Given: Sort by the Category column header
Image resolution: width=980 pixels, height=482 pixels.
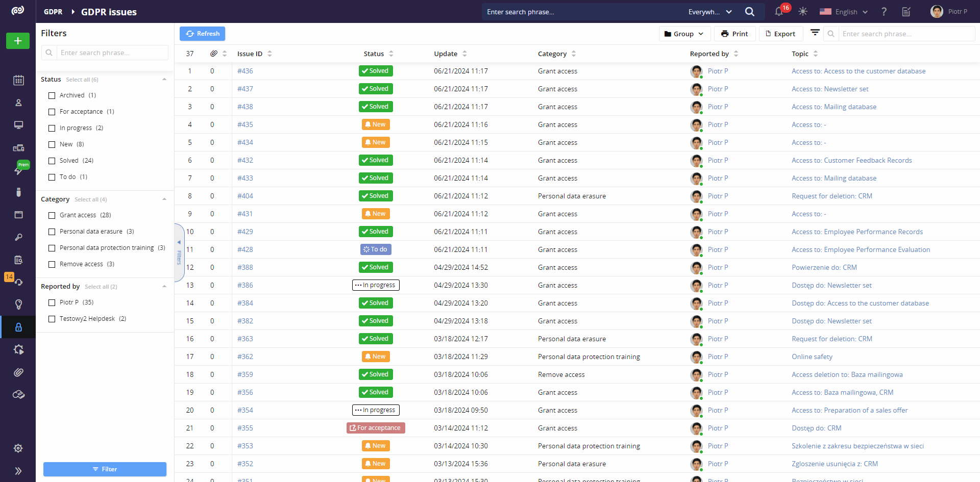Looking at the screenshot, I should pos(552,54).
